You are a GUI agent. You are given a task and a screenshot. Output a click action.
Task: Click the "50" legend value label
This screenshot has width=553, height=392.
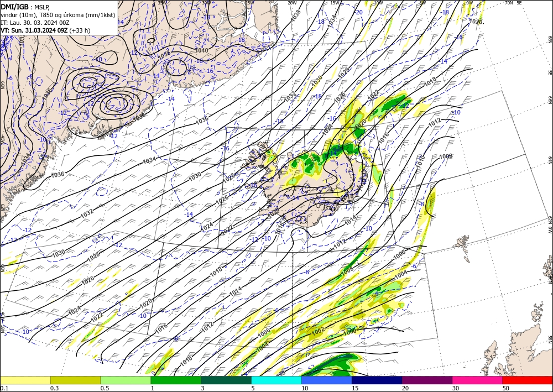[x=506, y=388]
